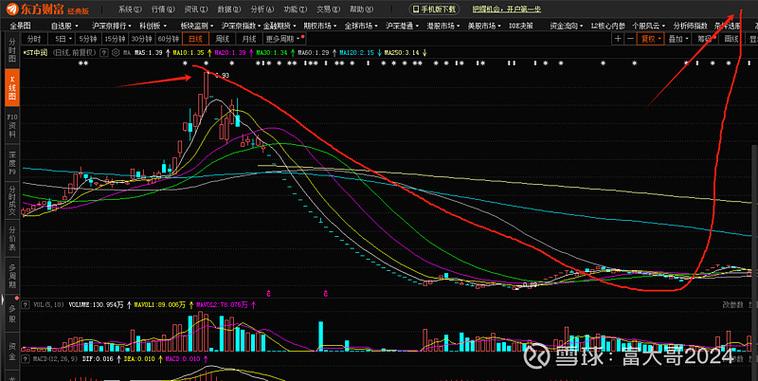
Task: Switch to 15分钟 period
Action: 115,39
